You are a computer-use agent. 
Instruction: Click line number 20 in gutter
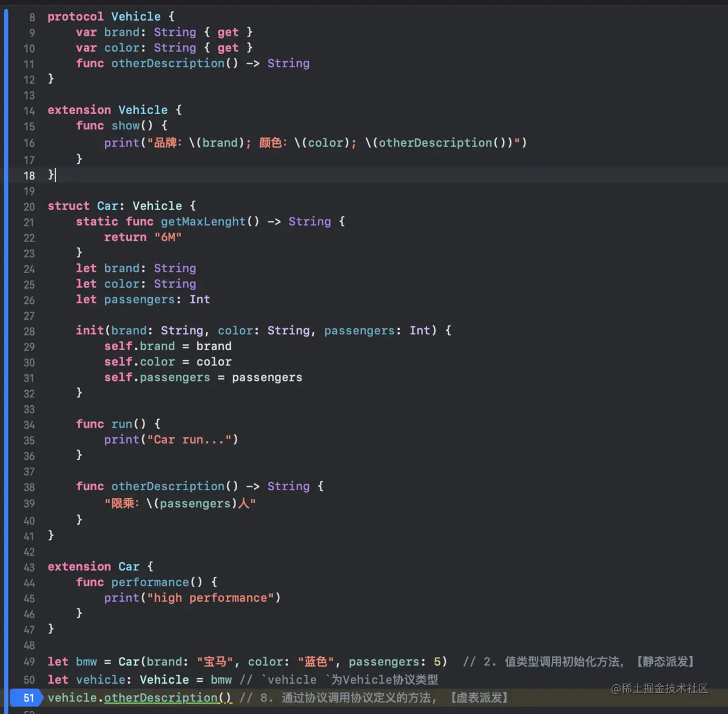[29, 207]
